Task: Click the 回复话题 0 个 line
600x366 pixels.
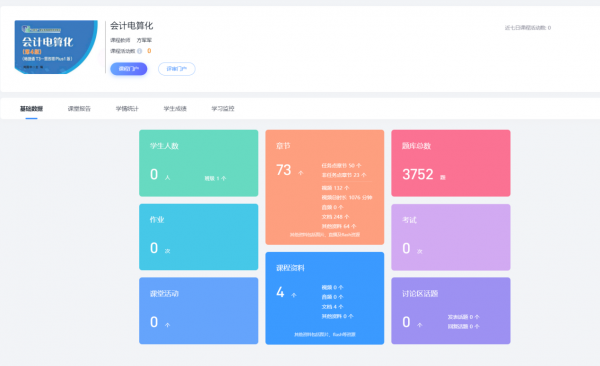Action: click(463, 327)
